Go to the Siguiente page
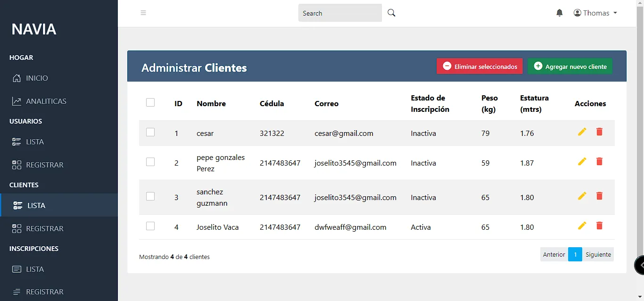 pyautogui.click(x=598, y=255)
